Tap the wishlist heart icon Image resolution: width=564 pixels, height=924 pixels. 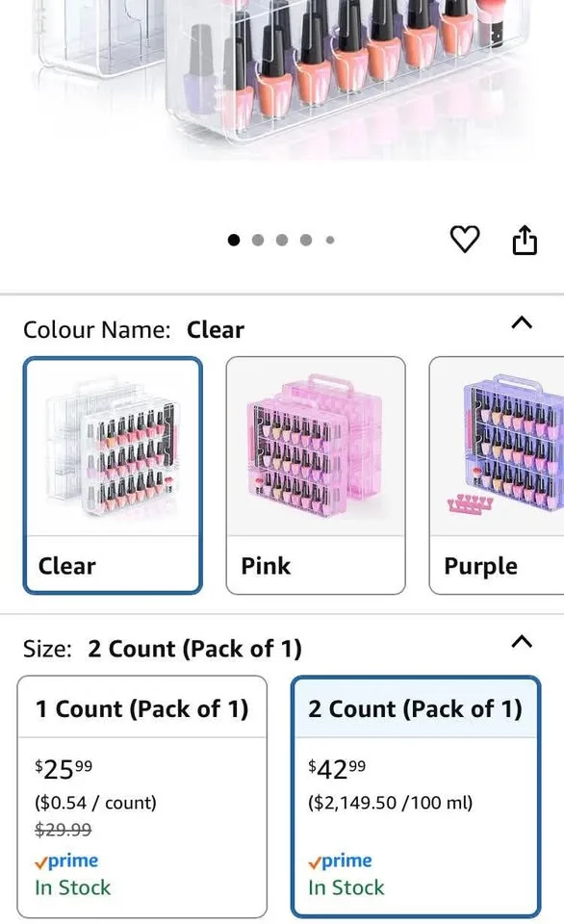click(x=466, y=239)
